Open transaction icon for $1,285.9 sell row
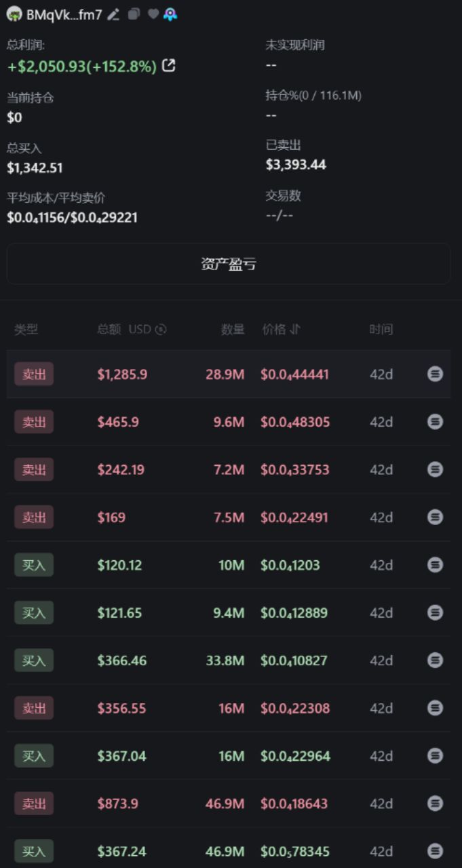The width and height of the screenshot is (462, 868). [435, 374]
